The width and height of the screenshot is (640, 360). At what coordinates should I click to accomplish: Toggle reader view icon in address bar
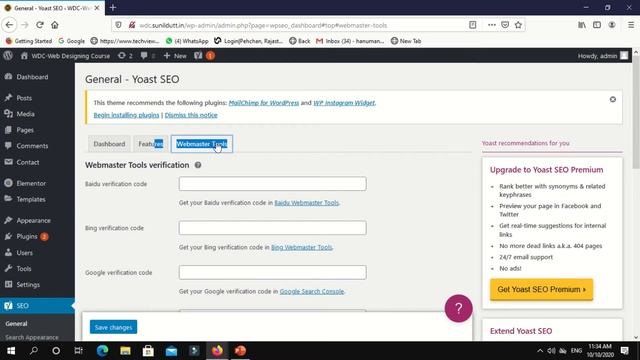472,25
